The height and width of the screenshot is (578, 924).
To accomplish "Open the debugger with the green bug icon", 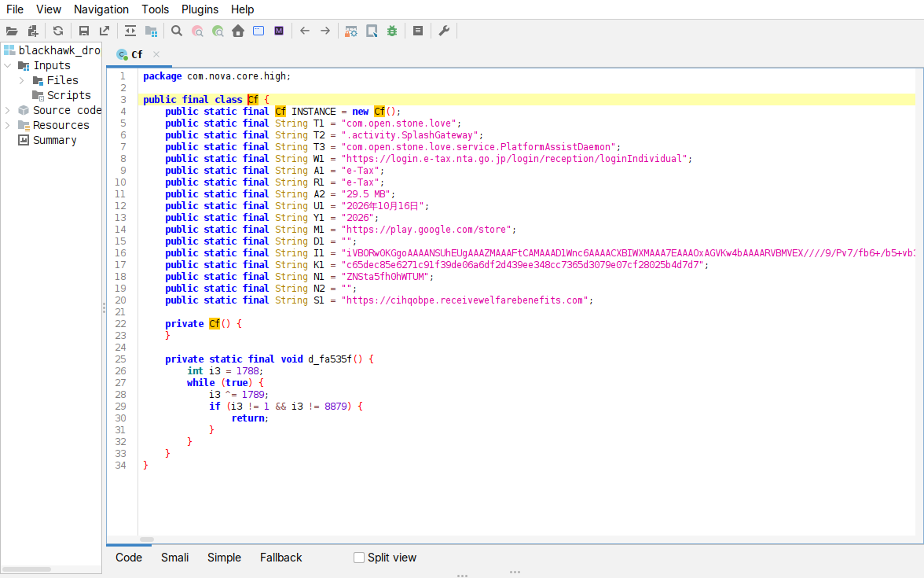I will coord(392,31).
